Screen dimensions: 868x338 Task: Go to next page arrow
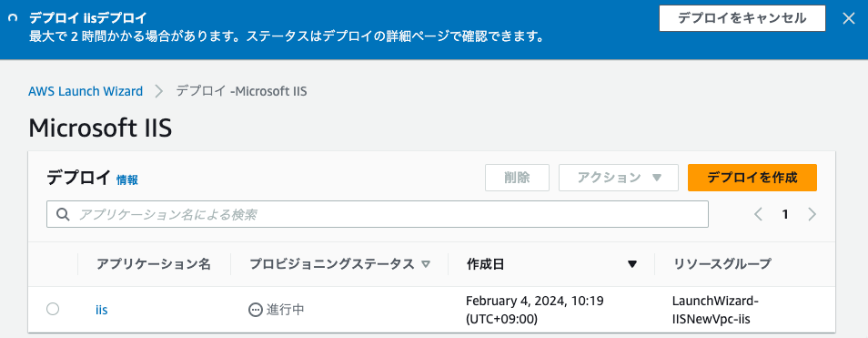coord(812,214)
